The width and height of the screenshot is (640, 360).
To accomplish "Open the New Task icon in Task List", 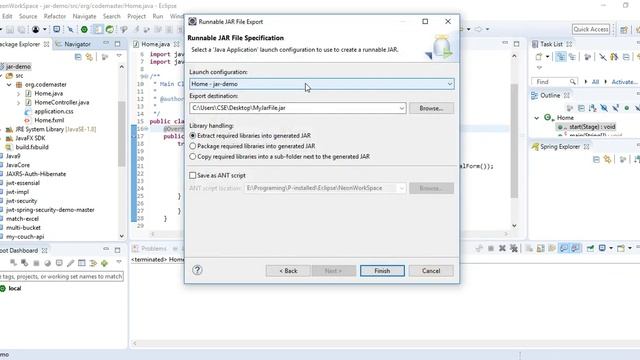I will 539,57.
